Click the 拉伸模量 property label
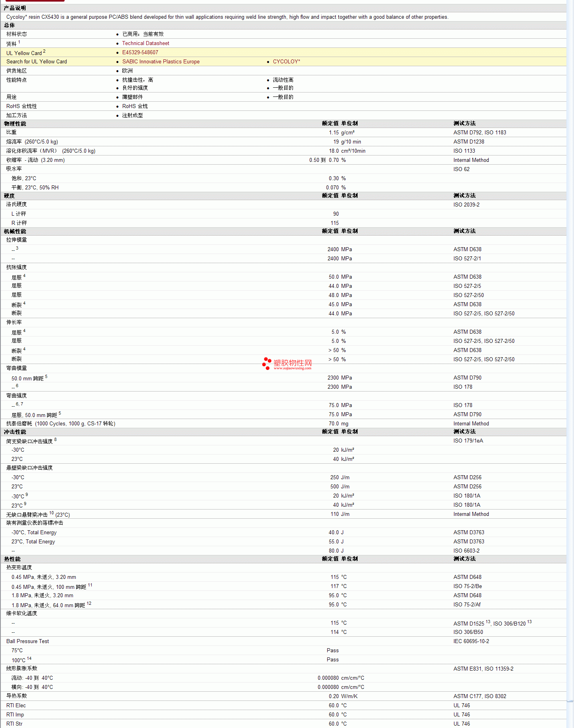 [16, 240]
